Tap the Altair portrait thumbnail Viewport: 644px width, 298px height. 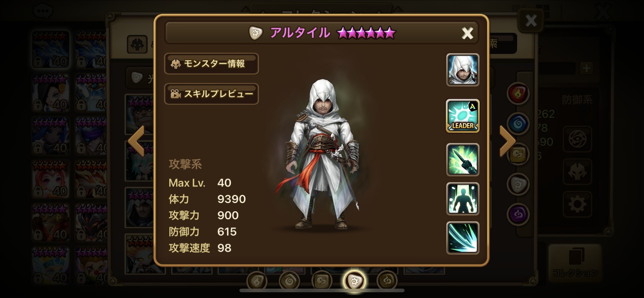pos(463,70)
